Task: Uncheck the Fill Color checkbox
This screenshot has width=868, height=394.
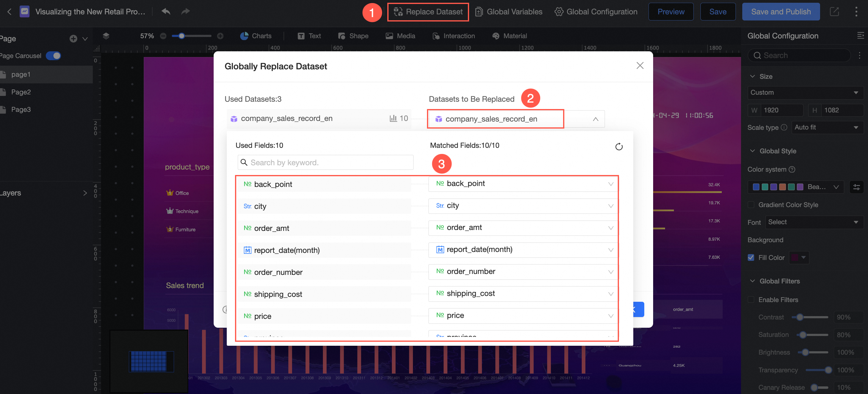Action: 751,258
